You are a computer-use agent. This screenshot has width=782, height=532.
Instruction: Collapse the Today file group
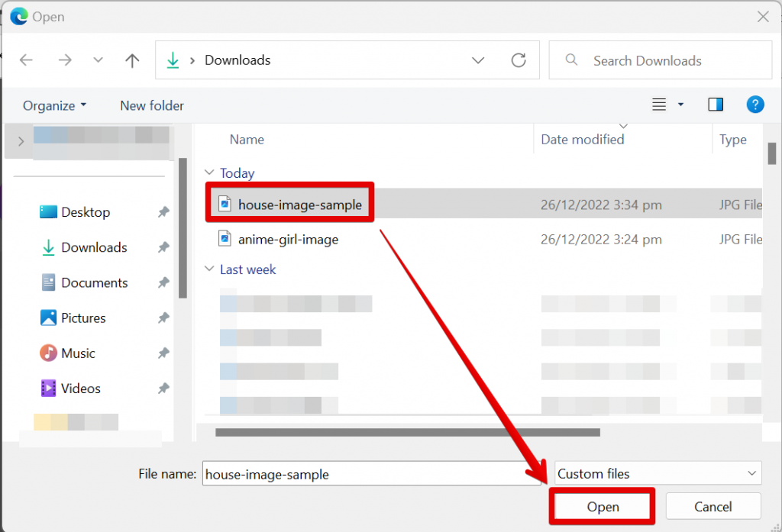210,172
